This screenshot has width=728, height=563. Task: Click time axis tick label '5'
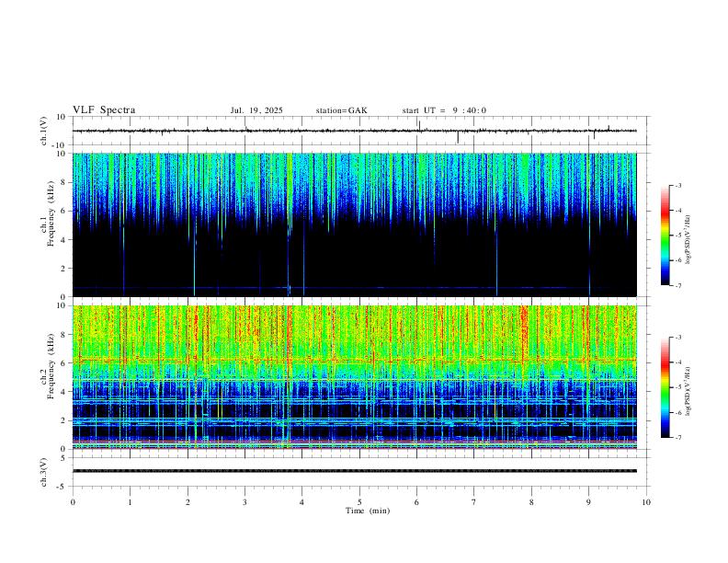point(359,502)
